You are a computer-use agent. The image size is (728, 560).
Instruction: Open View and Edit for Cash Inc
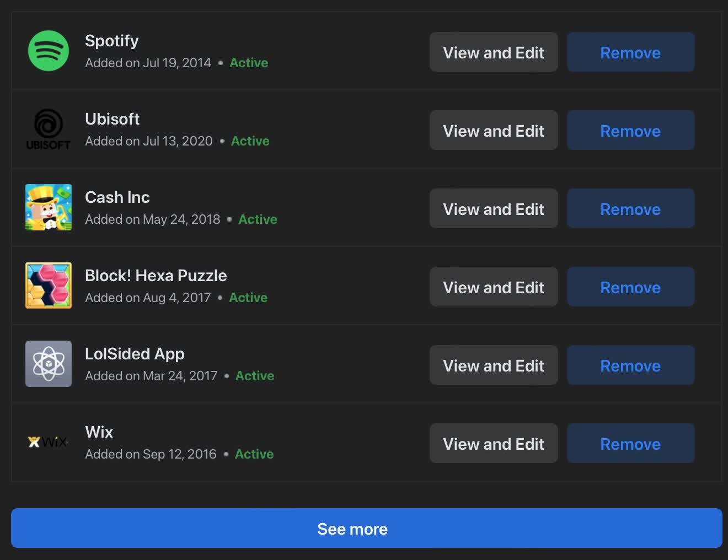(x=494, y=209)
